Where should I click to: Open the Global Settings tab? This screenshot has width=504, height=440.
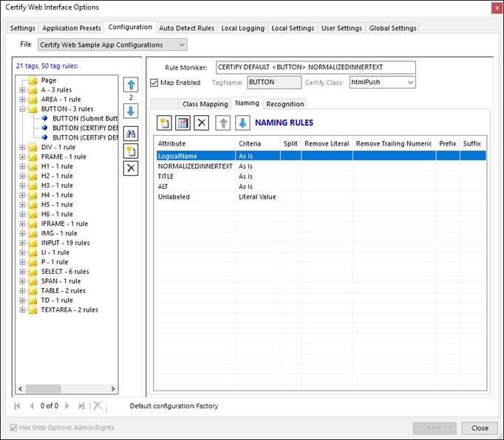(393, 28)
